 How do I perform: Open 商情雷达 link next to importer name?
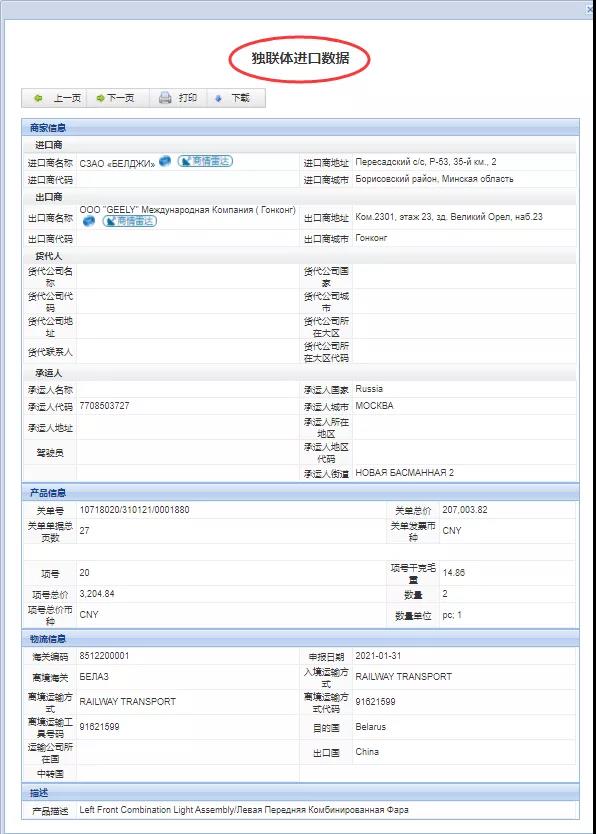pyautogui.click(x=205, y=161)
